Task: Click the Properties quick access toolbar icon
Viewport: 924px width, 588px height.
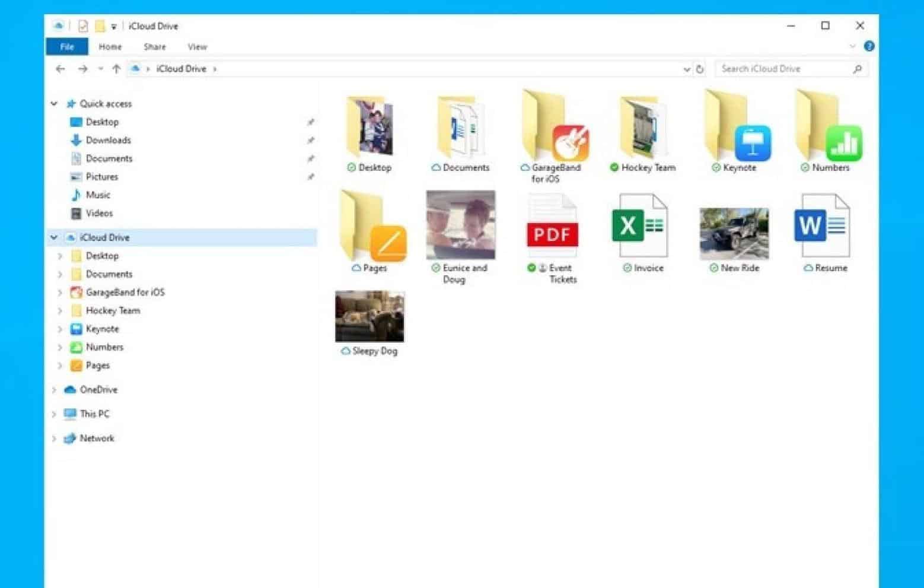Action: pos(83,26)
